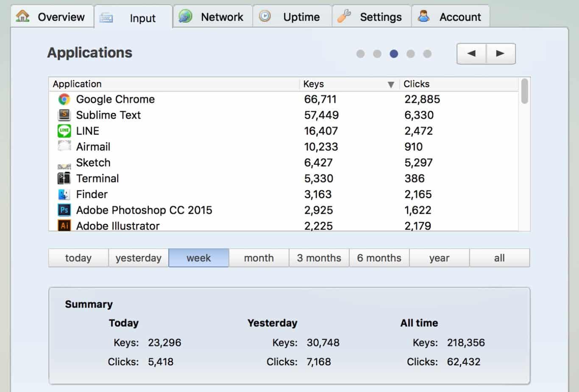Click Yesterday's clicks value 7,168

pyautogui.click(x=319, y=362)
